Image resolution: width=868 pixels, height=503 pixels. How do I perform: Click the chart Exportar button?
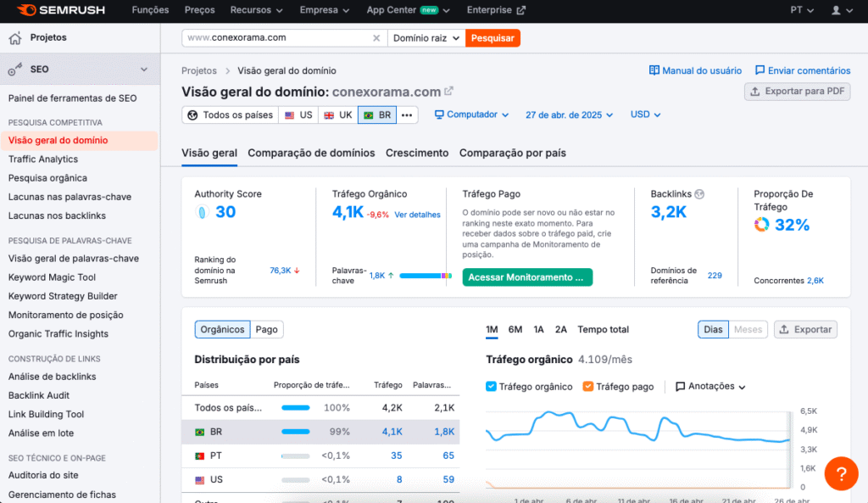(805, 330)
